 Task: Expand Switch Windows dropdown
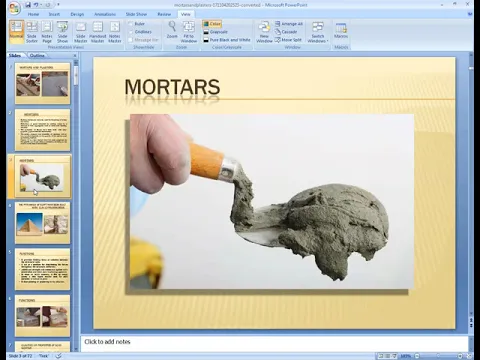(x=318, y=32)
